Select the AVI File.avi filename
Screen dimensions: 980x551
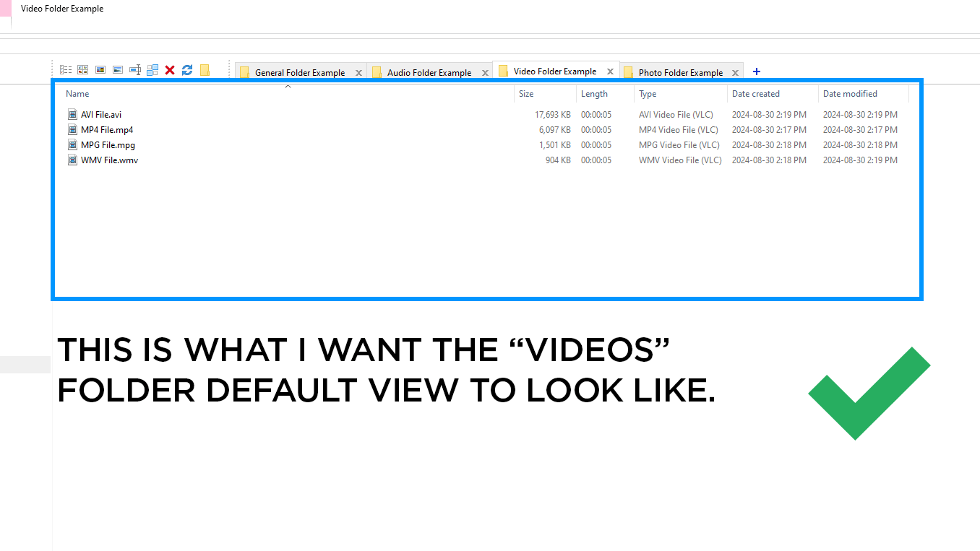(101, 114)
